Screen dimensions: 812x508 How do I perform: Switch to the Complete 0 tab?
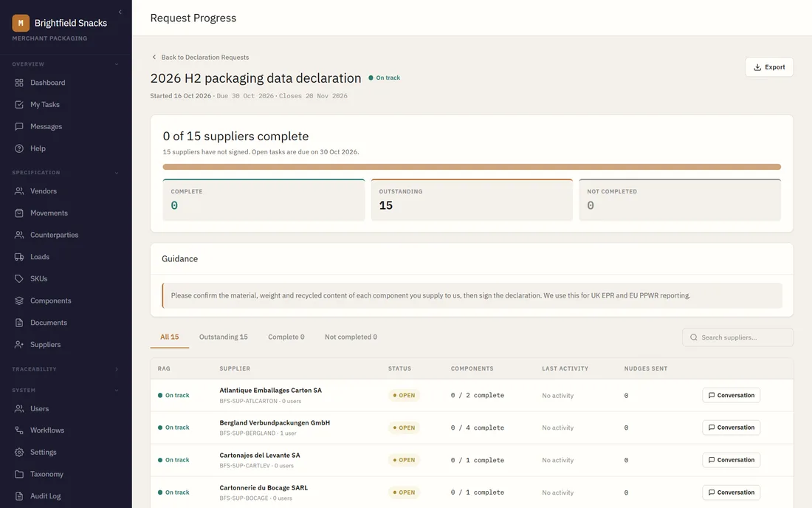(286, 337)
